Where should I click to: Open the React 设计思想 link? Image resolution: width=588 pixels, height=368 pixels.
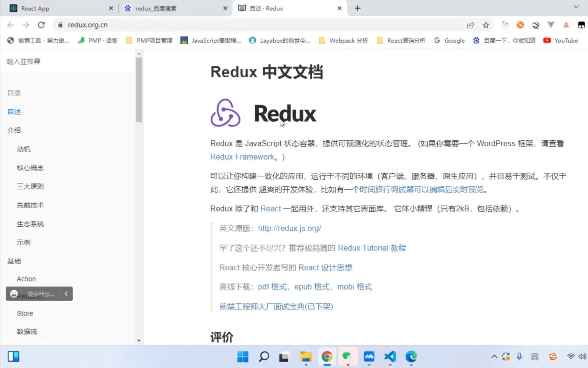pos(325,267)
